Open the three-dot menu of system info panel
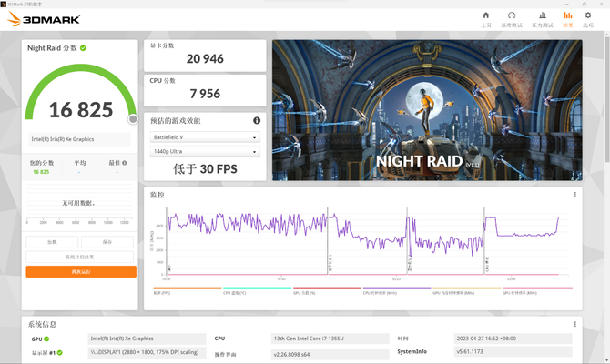 coord(575,324)
